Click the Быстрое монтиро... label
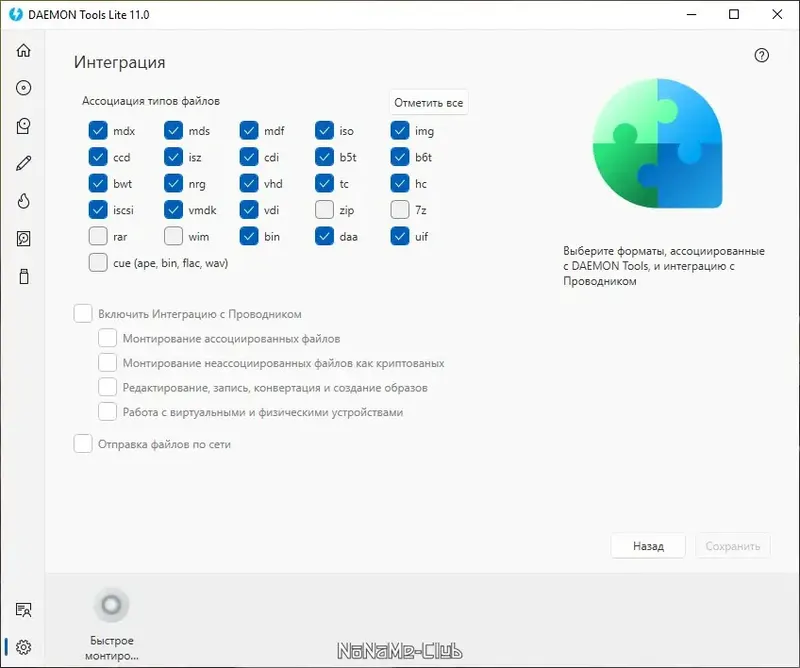The image size is (800, 668). pyautogui.click(x=112, y=648)
